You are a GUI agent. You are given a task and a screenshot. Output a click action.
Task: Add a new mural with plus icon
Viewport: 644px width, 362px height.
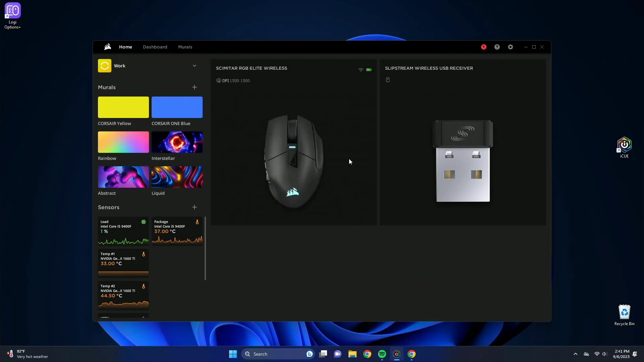195,87
